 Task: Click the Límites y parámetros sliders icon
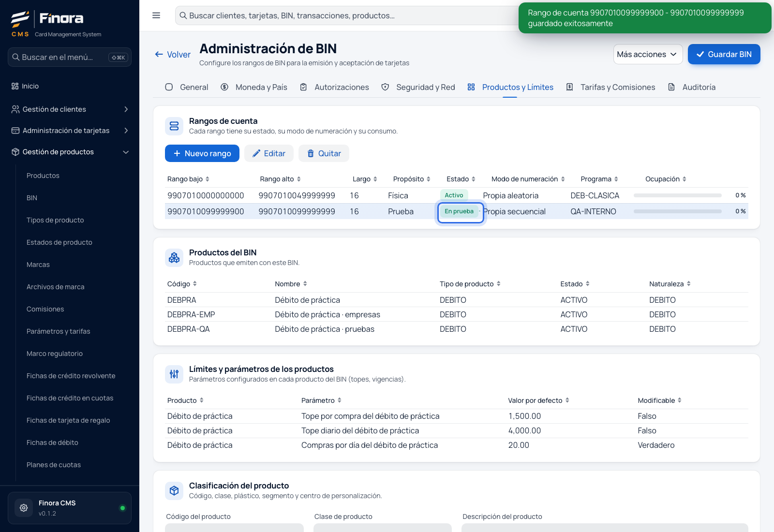point(174,374)
